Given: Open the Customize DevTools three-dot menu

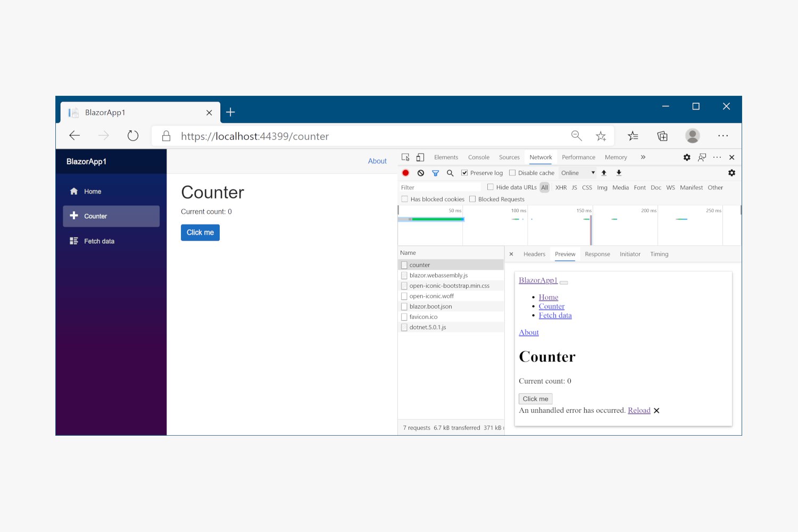Looking at the screenshot, I should [x=717, y=157].
